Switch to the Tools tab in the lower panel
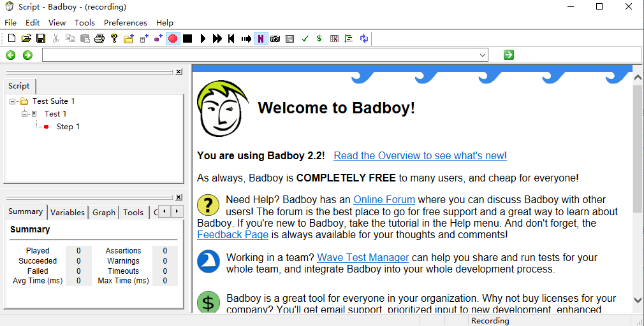The image size is (644, 326). coord(133,213)
